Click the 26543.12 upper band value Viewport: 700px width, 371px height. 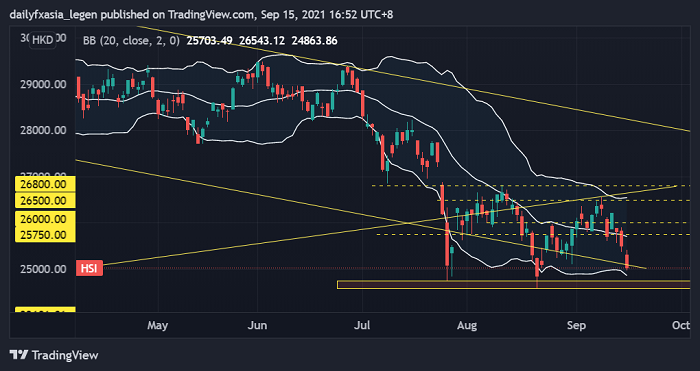262,41
